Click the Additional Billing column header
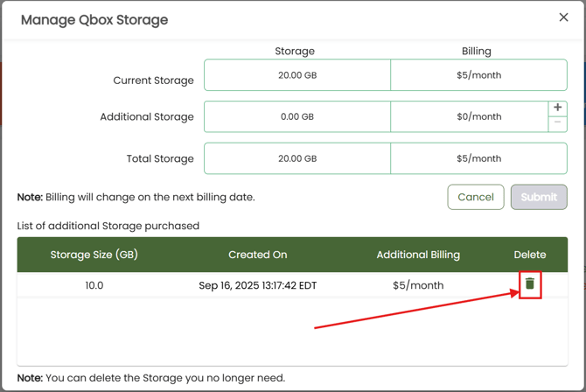Viewport: 586px width, 392px height. tap(418, 255)
